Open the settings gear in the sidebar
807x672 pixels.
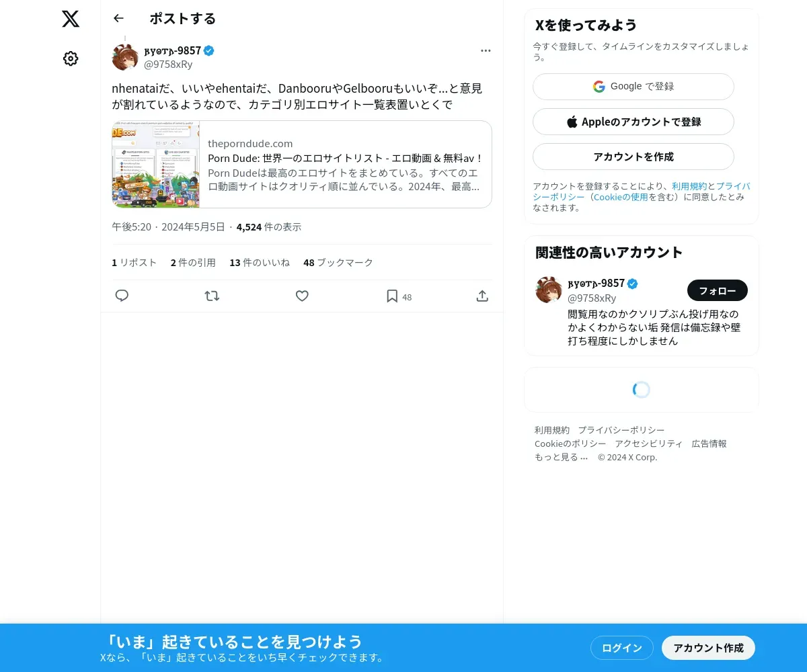click(x=71, y=58)
